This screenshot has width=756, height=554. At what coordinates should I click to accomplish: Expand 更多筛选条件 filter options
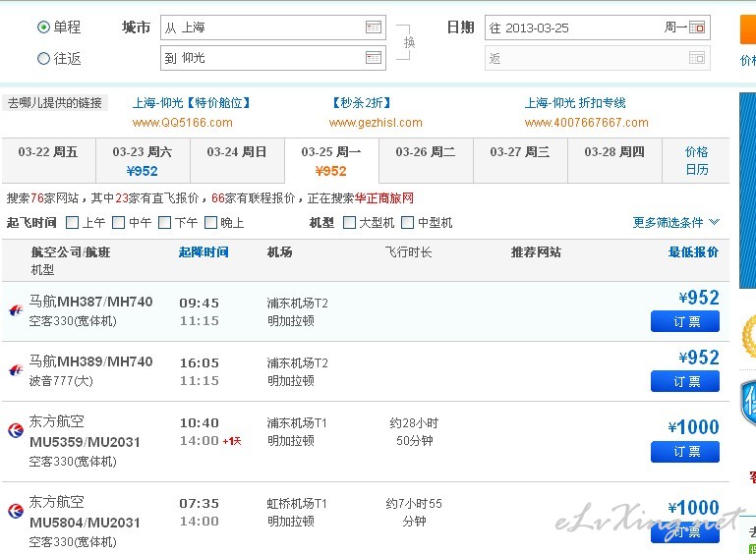pos(675,223)
